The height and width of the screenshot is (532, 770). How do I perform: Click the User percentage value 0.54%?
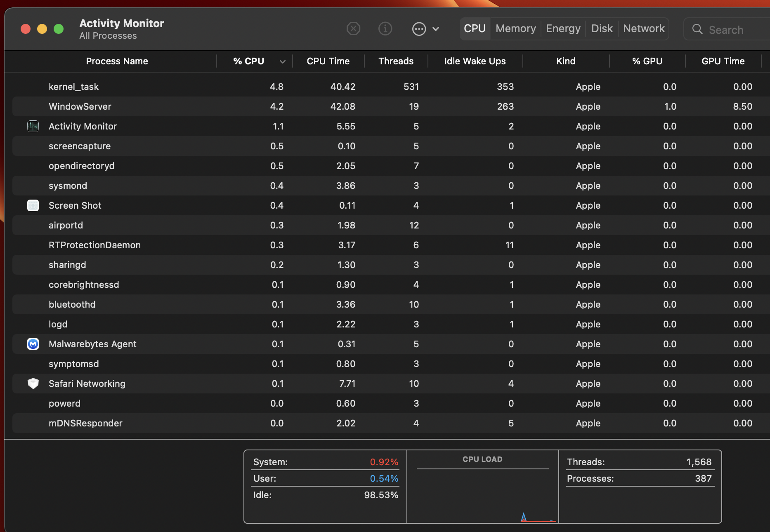[x=384, y=478]
